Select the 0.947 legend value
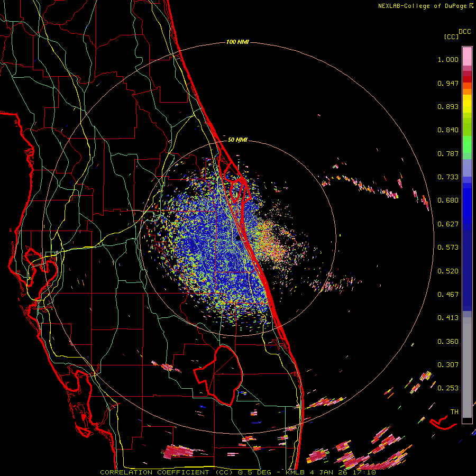Screen dimensions: 476x476 448,83
